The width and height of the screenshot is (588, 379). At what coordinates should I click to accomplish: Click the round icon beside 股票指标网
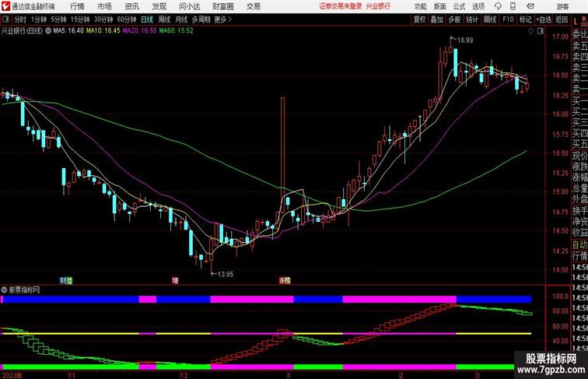click(4, 290)
